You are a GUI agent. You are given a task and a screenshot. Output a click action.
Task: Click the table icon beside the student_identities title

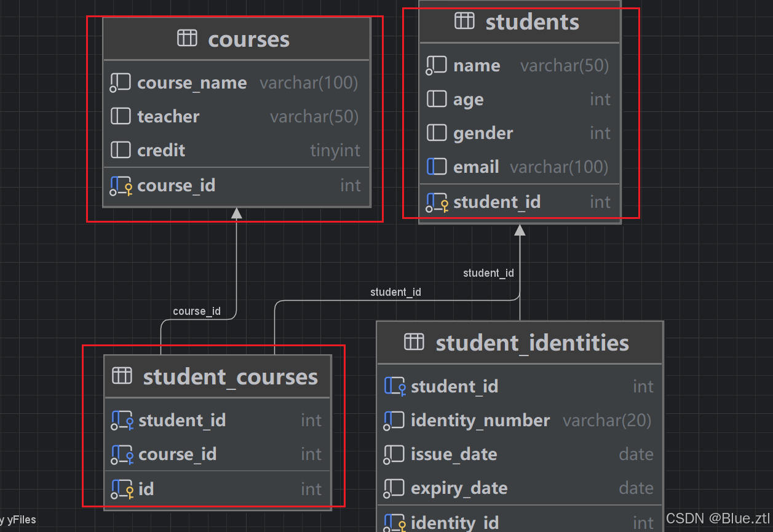pyautogui.click(x=414, y=341)
